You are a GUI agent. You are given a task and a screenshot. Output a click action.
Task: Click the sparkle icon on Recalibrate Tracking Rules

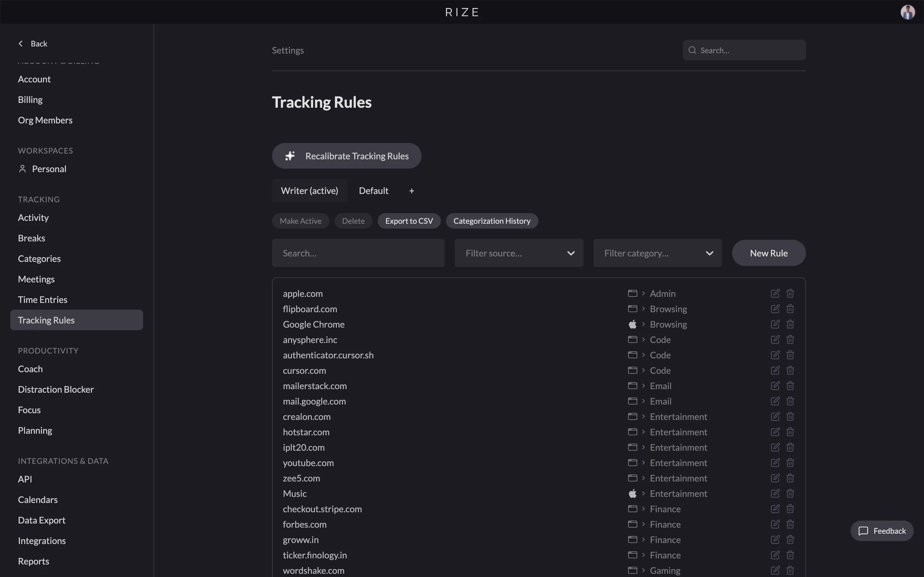pos(290,156)
